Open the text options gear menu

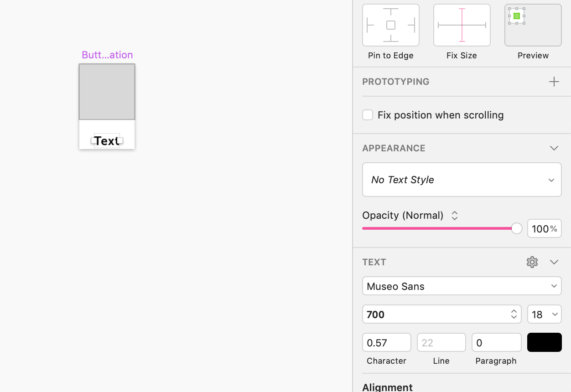pyautogui.click(x=532, y=262)
